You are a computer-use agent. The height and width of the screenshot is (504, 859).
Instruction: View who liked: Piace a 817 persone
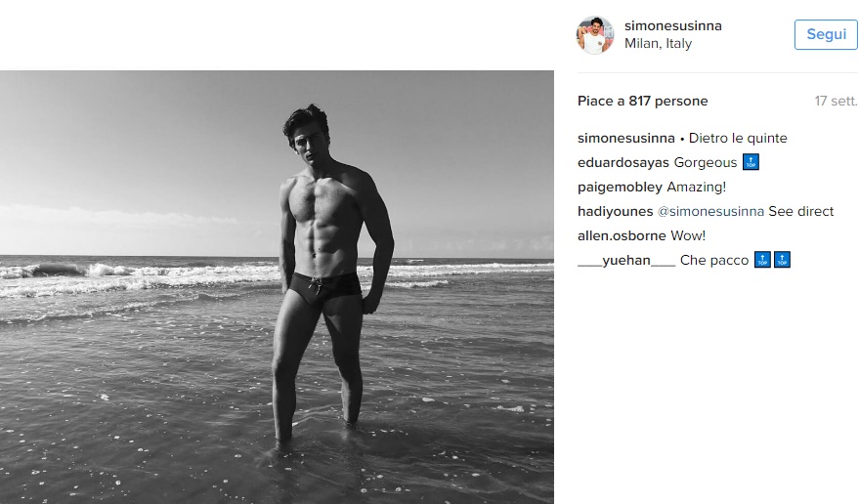pyautogui.click(x=643, y=101)
